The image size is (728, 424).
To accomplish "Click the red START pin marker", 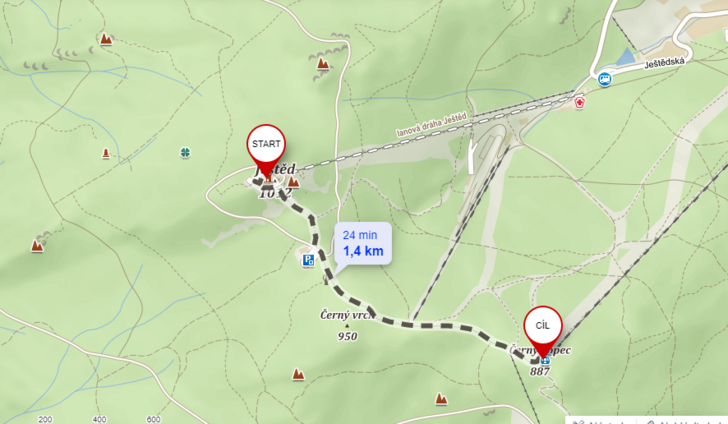I will 266,148.
